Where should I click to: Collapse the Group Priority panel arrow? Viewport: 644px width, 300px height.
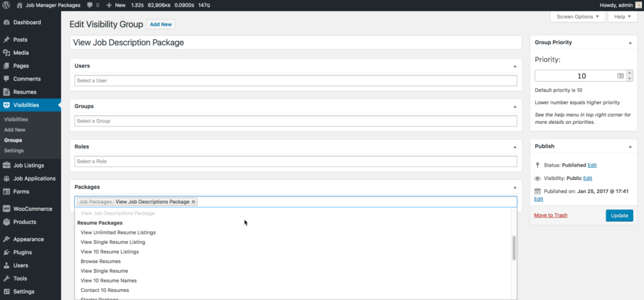click(630, 43)
